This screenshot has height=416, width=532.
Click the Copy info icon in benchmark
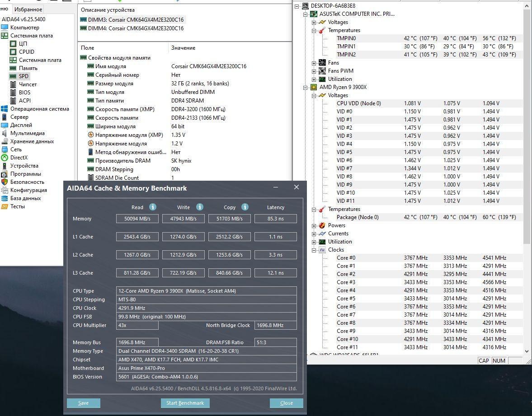click(x=245, y=207)
